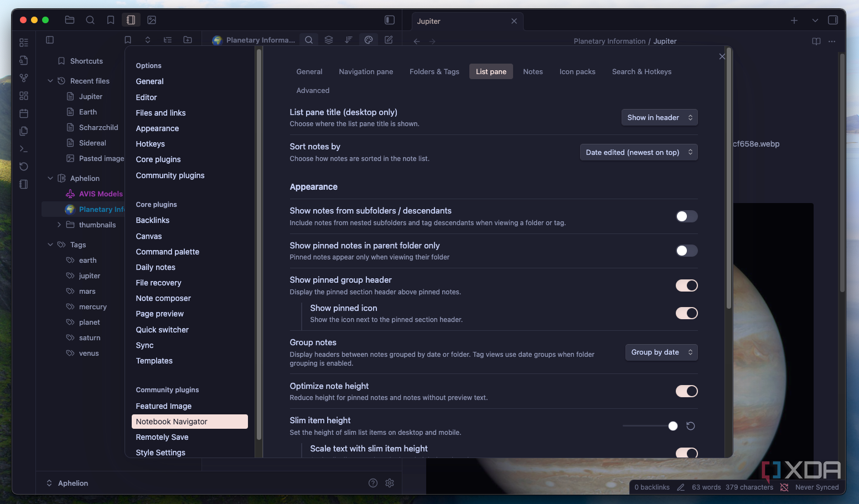This screenshot has height=504, width=859.
Task: Switch to the Advanced settings tab
Action: [313, 90]
